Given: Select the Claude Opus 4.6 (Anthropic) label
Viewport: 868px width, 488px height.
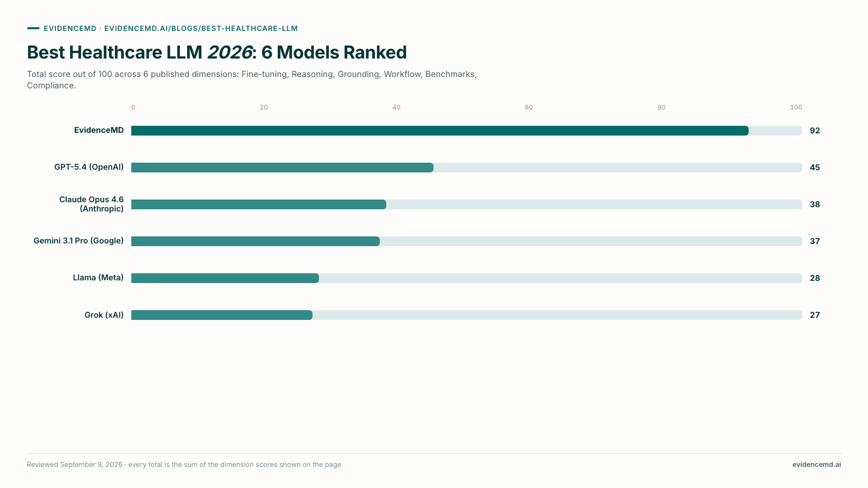Looking at the screenshot, I should pos(91,204).
